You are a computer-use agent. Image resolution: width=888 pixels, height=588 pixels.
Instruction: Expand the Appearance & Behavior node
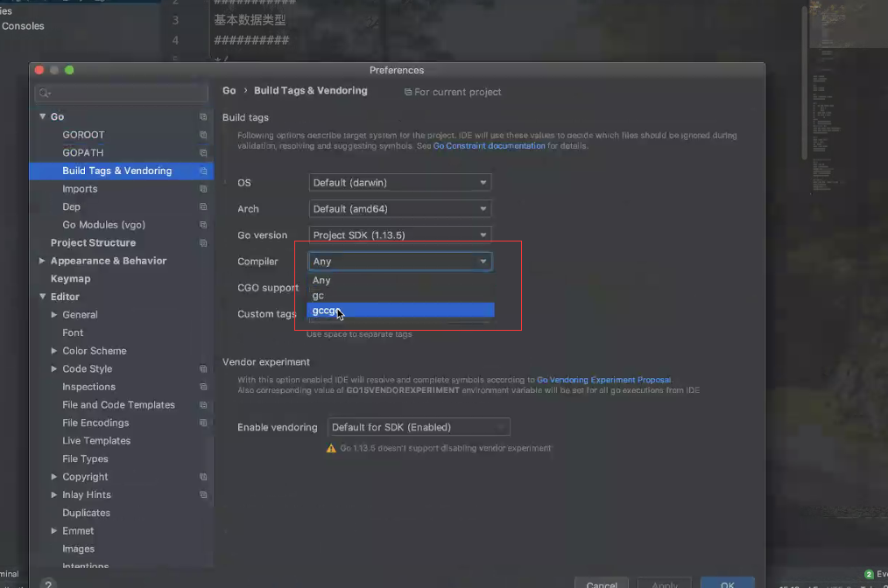(42, 261)
